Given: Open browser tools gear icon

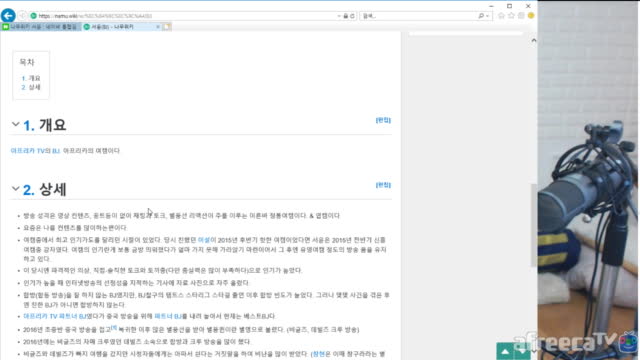Looking at the screenshot, I should [x=521, y=16].
